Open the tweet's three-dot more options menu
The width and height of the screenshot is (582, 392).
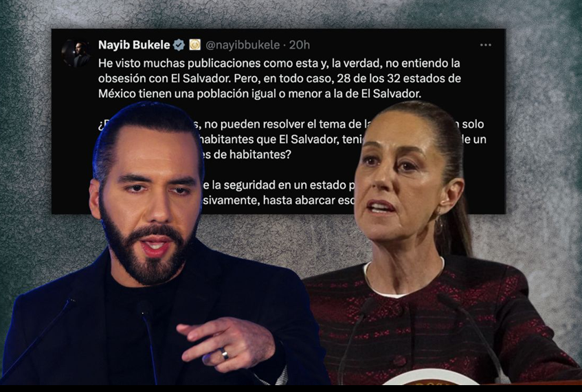coord(486,45)
